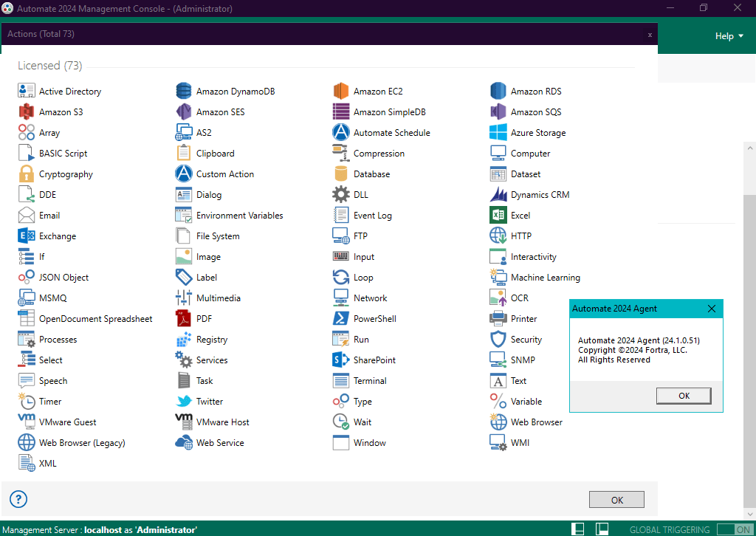The height and width of the screenshot is (536, 756).
Task: Click the Clipboard action icon
Action: (x=184, y=153)
